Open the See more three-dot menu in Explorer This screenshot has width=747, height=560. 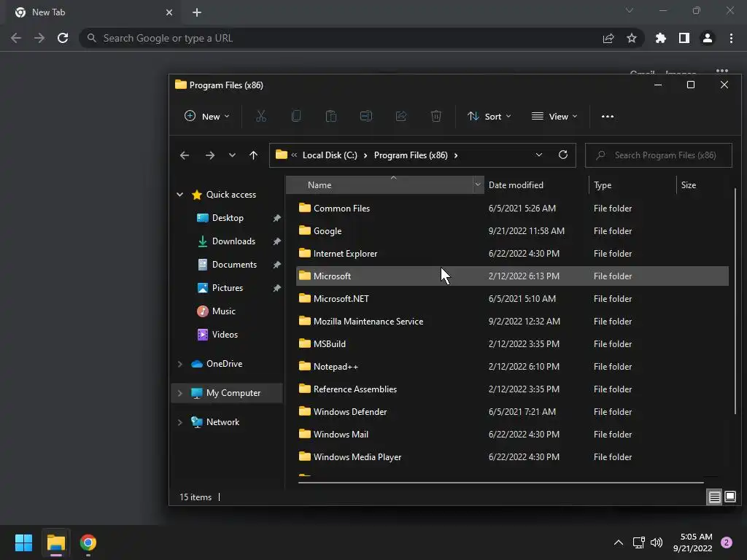point(608,116)
